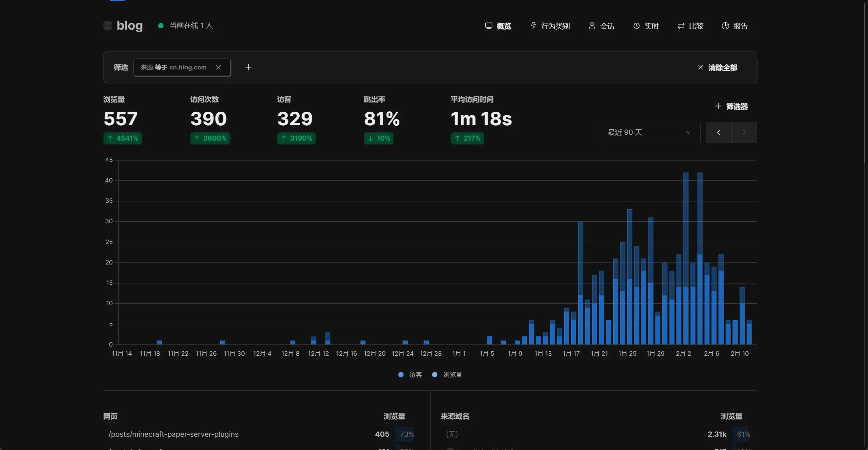
Task: Open the 报告 reports tab
Action: [x=735, y=26]
